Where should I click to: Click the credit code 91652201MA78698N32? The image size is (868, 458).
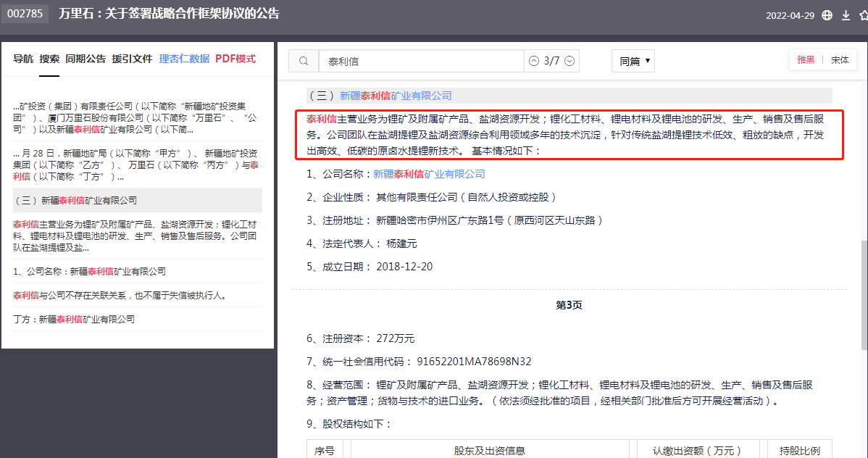pos(474,362)
